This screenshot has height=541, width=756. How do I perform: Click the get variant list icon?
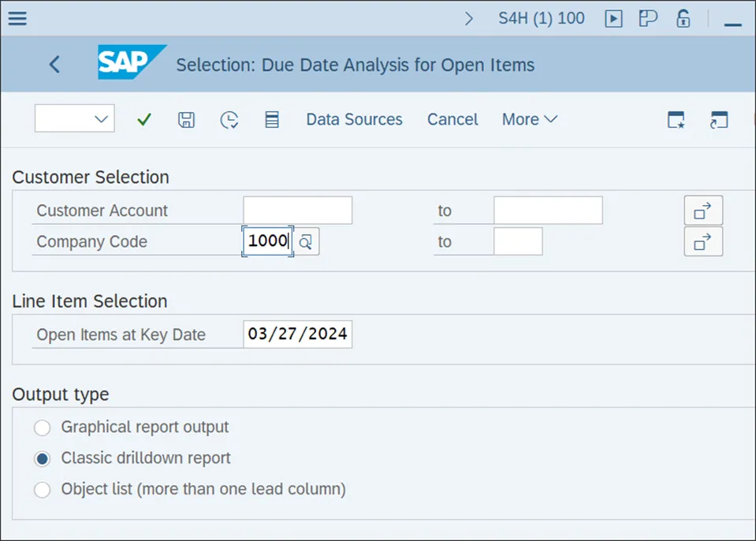(272, 120)
